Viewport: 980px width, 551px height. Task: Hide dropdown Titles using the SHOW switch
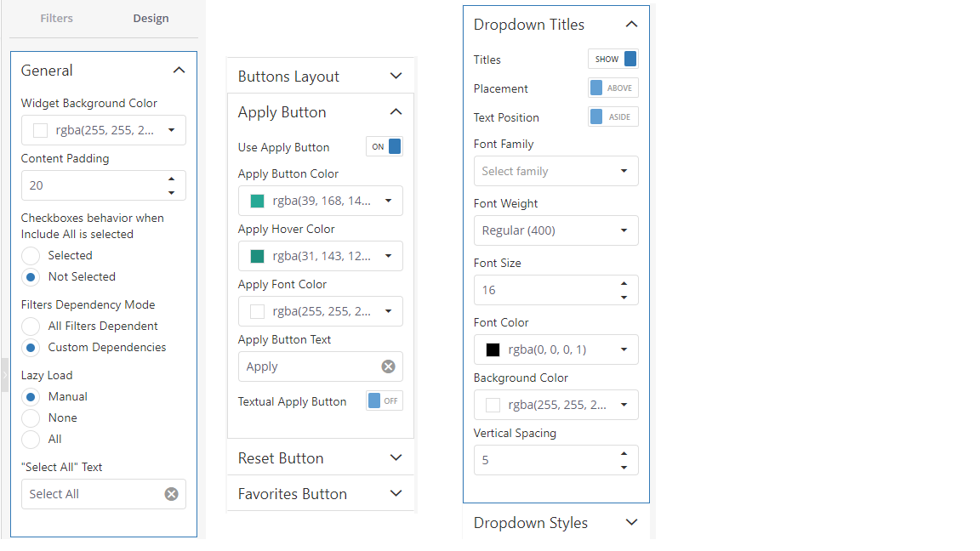point(612,59)
